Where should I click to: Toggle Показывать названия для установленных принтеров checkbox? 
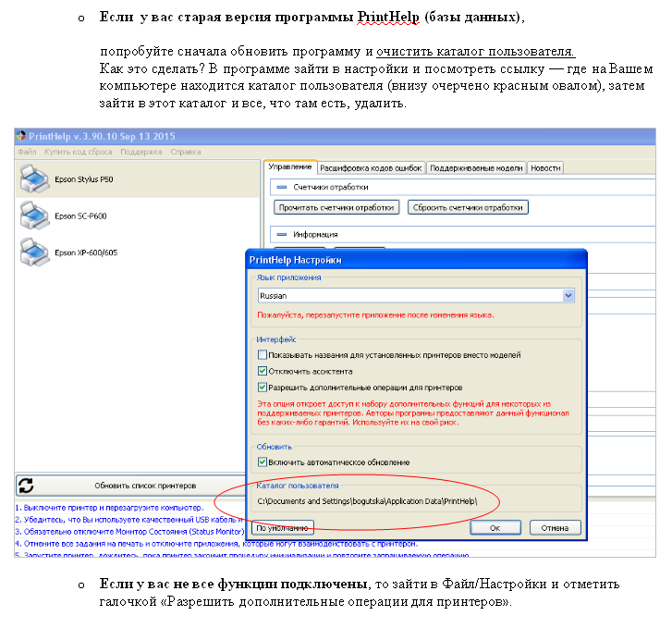(x=263, y=355)
